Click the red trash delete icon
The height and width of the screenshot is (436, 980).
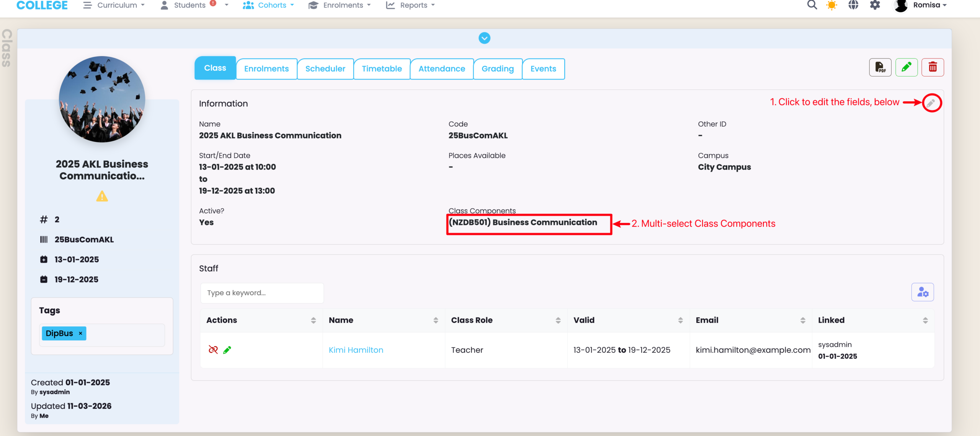tap(933, 68)
